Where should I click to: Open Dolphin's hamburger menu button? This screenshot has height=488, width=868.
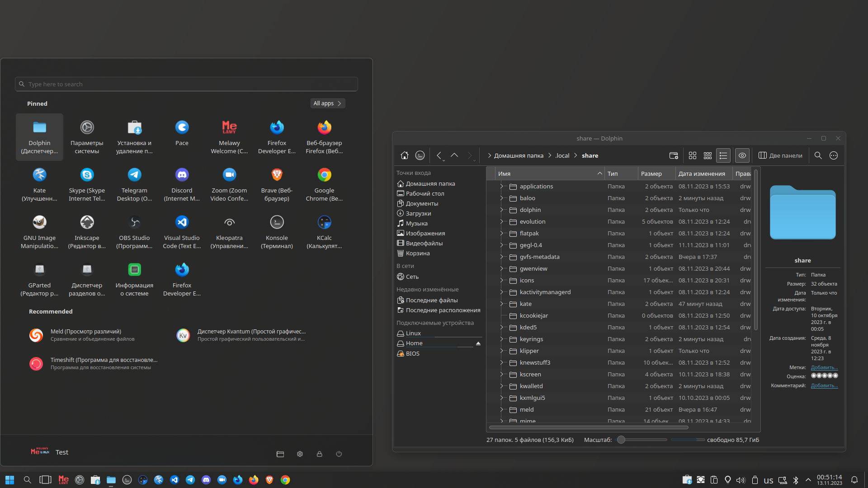pyautogui.click(x=834, y=155)
